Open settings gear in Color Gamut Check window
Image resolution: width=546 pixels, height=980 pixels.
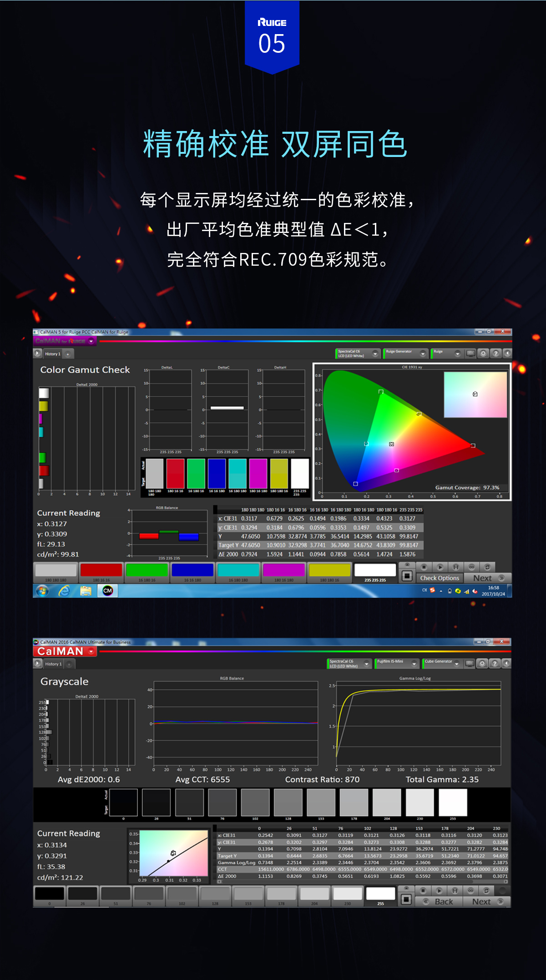click(483, 354)
